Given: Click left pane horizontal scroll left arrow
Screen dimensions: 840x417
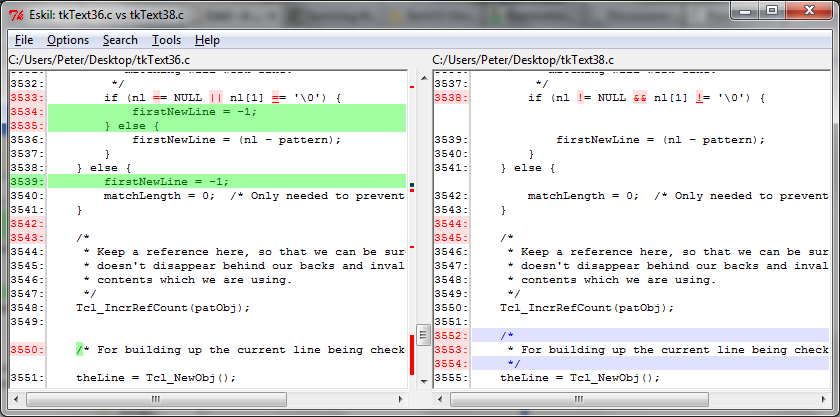Looking at the screenshot, I should 17,399.
